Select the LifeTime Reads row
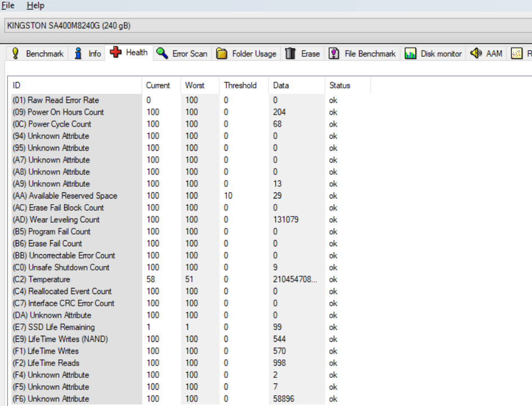Image resolution: width=532 pixels, height=406 pixels. tap(190, 363)
